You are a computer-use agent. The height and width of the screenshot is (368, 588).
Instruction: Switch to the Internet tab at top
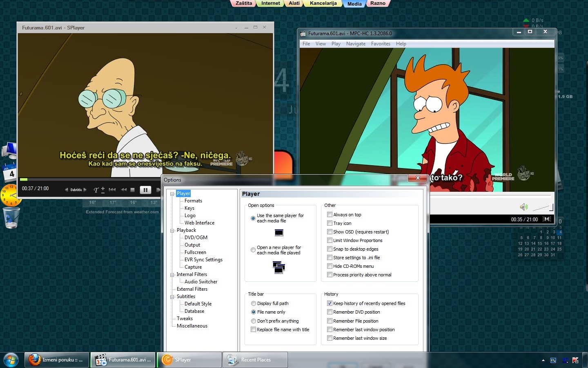271,3
